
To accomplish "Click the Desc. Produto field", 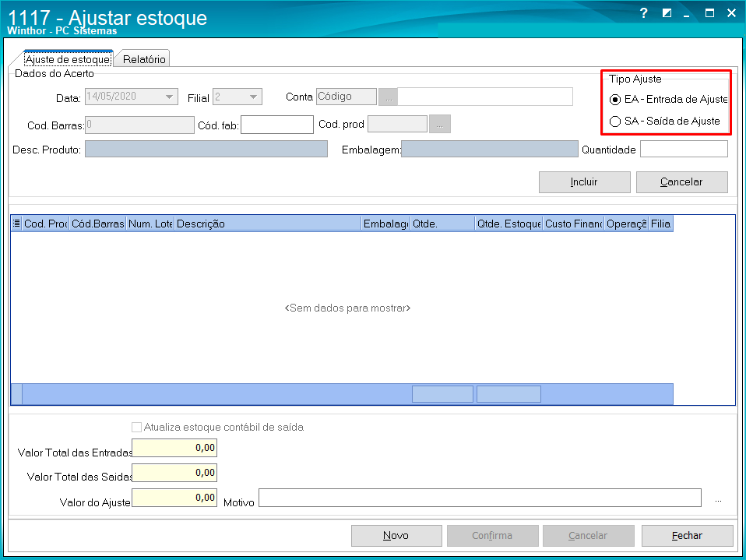I will pos(206,149).
